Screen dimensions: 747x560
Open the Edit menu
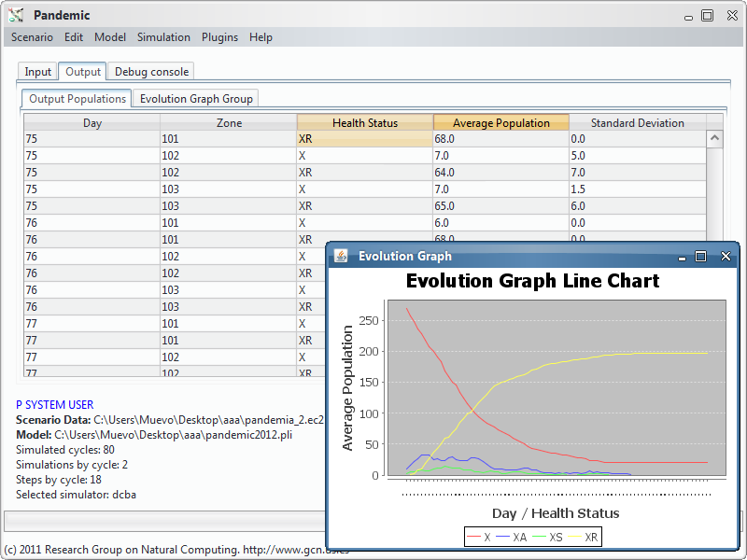(x=74, y=37)
